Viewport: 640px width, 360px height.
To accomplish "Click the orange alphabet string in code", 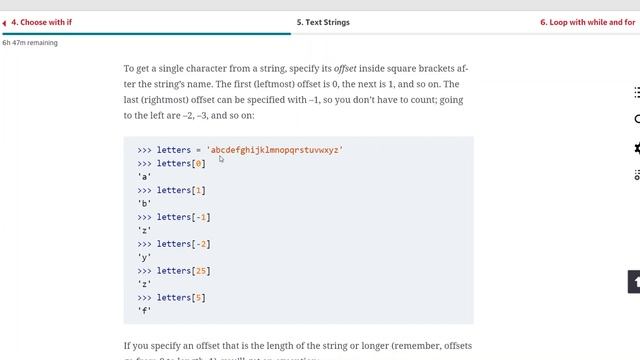I will click(x=274, y=150).
